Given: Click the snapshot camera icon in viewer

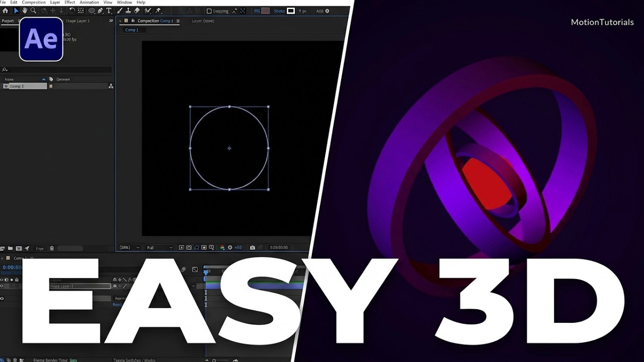Looking at the screenshot, I should pyautogui.click(x=253, y=247).
